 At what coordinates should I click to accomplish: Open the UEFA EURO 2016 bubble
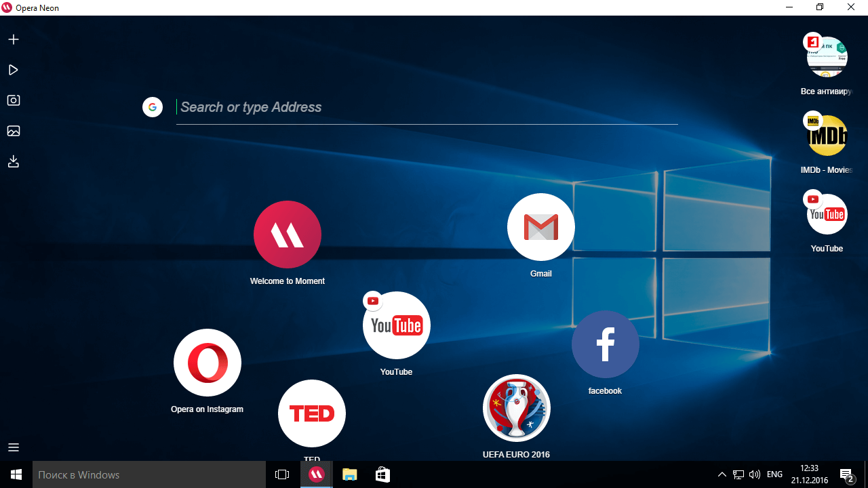[x=517, y=408]
